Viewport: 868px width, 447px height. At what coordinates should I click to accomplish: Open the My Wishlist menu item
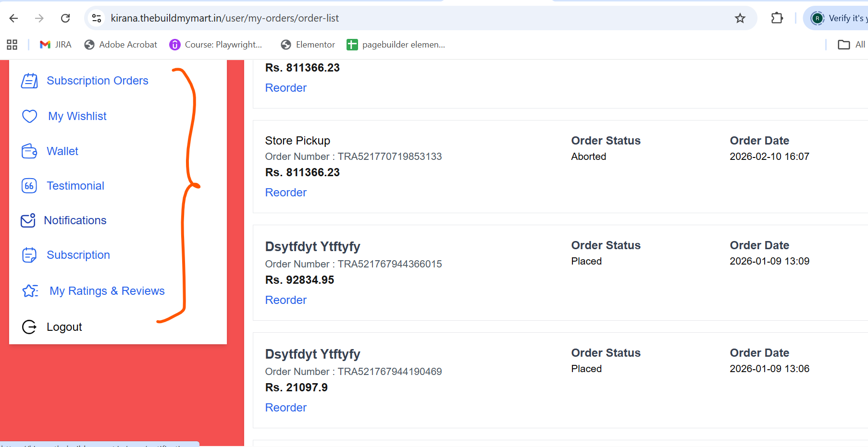click(77, 116)
